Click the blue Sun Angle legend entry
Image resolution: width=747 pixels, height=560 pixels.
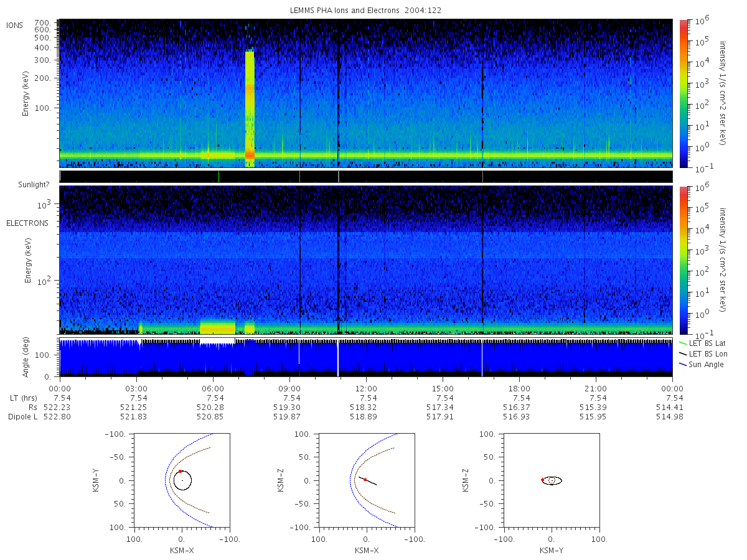tap(702, 365)
